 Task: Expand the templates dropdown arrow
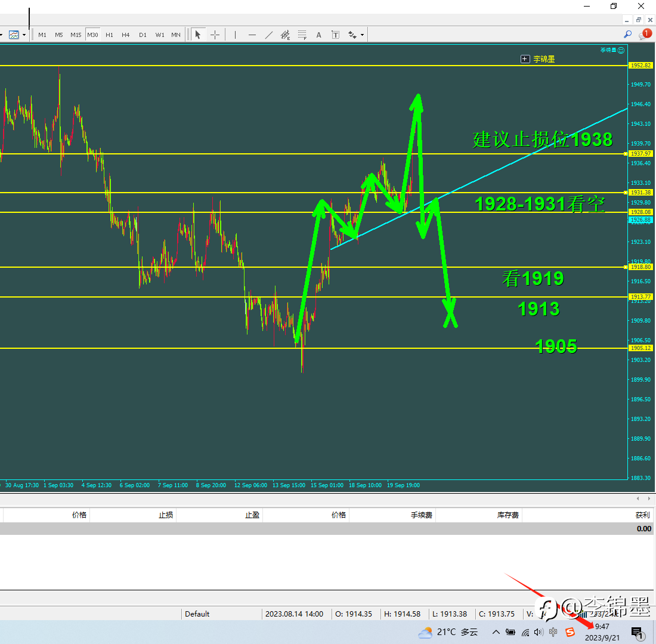pyautogui.click(x=24, y=35)
